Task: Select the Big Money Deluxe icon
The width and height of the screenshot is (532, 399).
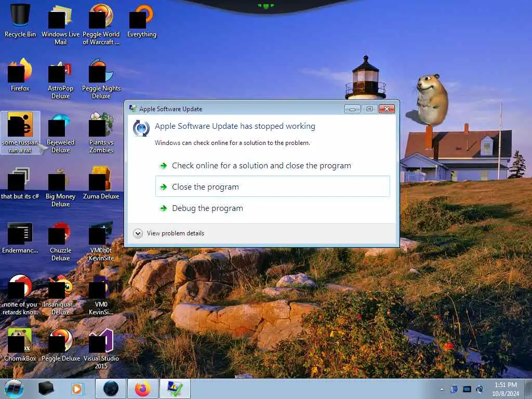Action: click(x=60, y=187)
